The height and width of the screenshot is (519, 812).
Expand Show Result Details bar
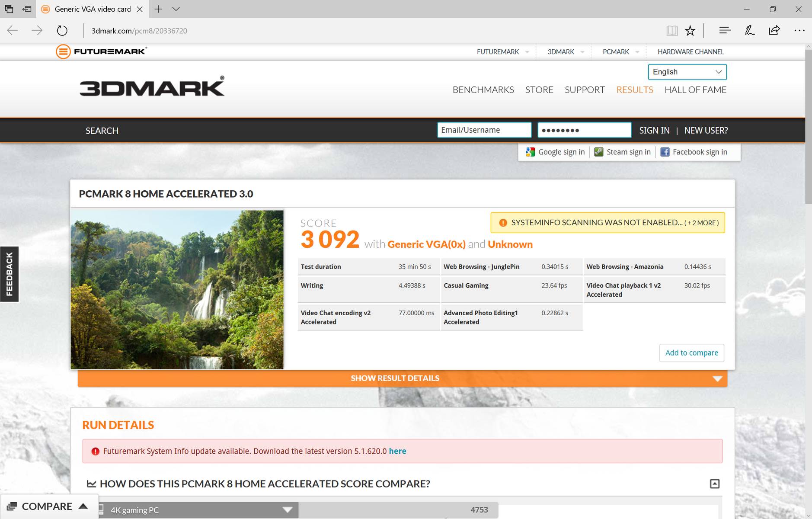coord(403,378)
